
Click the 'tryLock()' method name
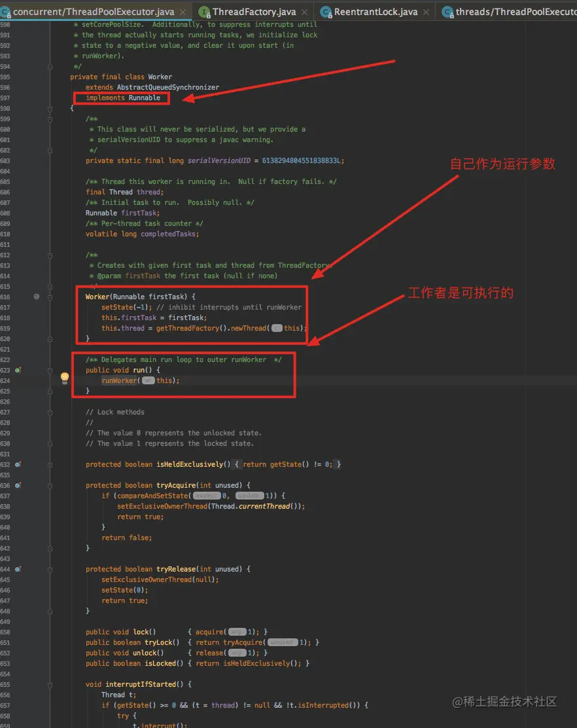point(162,643)
